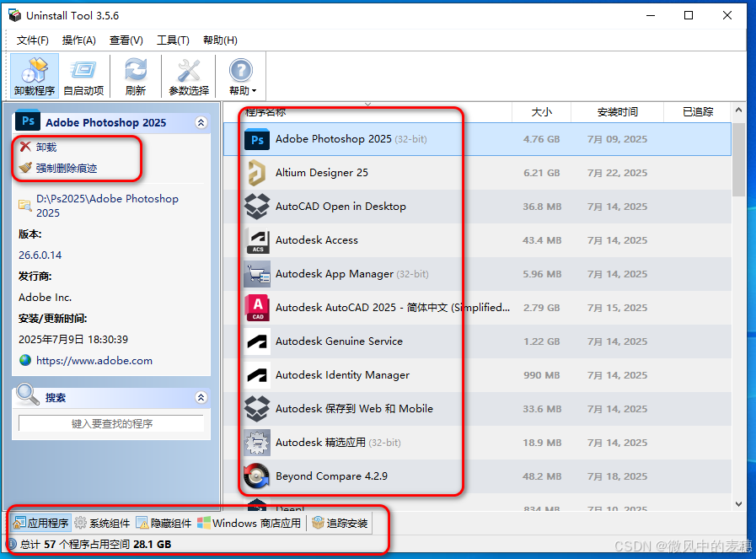Click the Autodesk App Manager cart icon
The image size is (756, 559).
[257, 274]
